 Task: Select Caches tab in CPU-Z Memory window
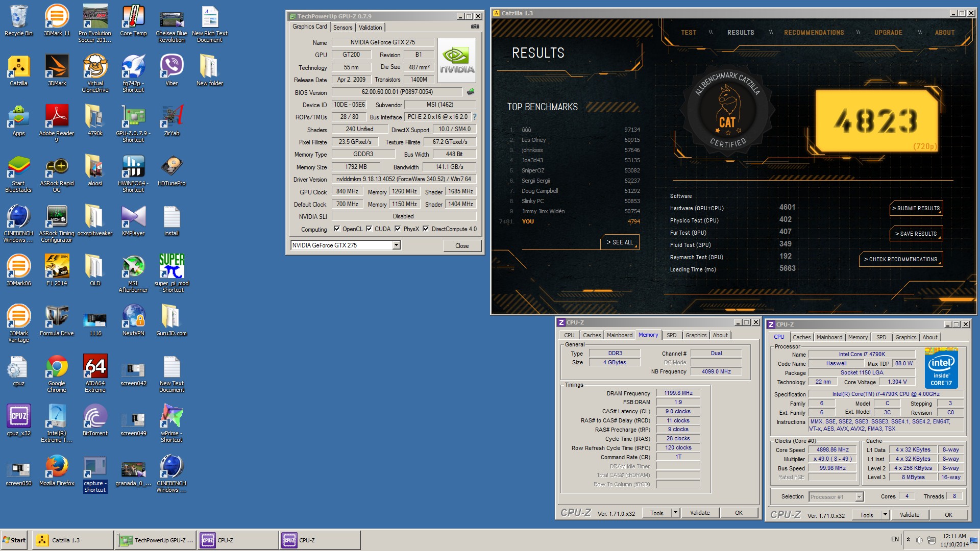click(592, 335)
